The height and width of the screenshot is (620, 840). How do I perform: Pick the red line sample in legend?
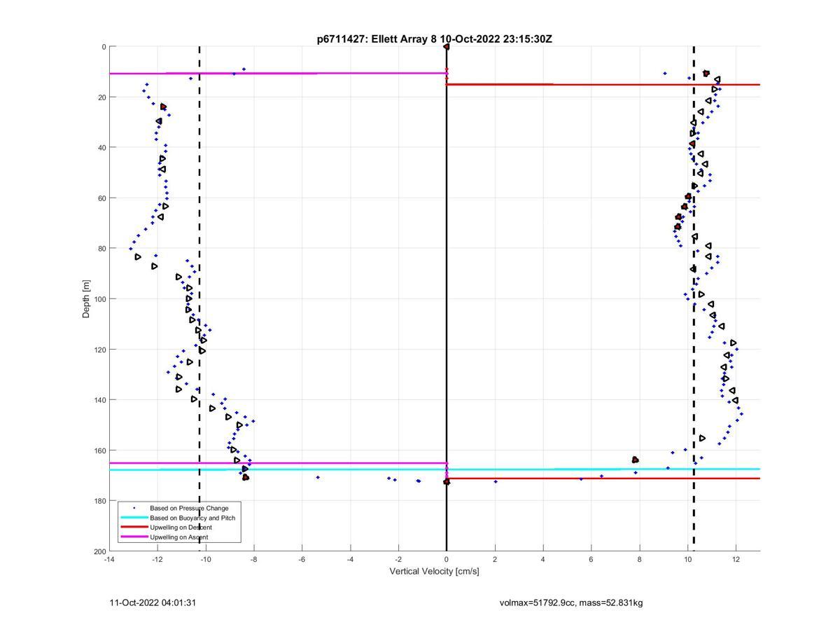point(134,528)
